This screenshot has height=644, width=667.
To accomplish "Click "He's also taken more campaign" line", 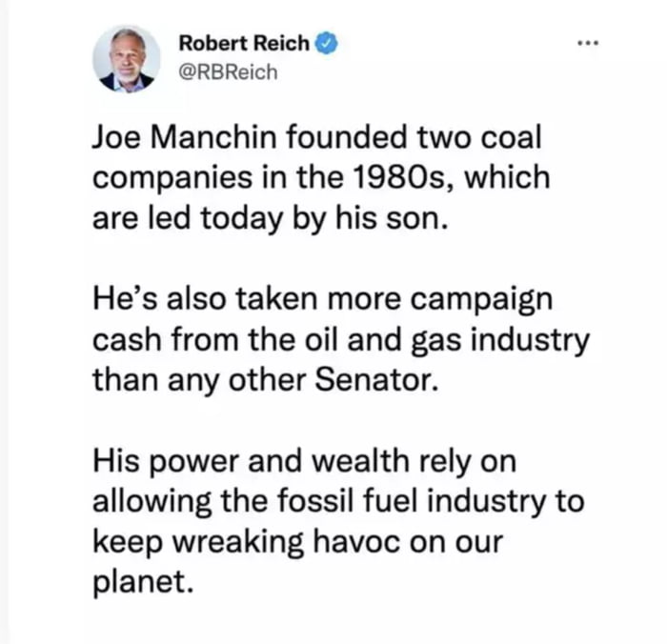I will [x=322, y=299].
